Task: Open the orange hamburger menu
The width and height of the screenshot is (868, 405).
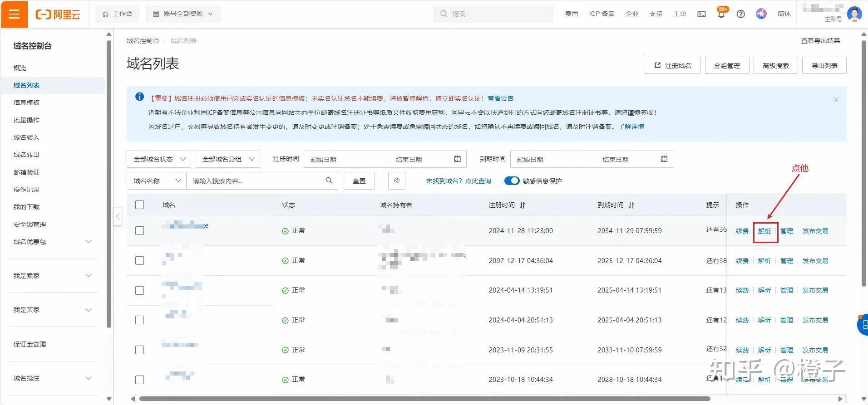Action: tap(14, 14)
